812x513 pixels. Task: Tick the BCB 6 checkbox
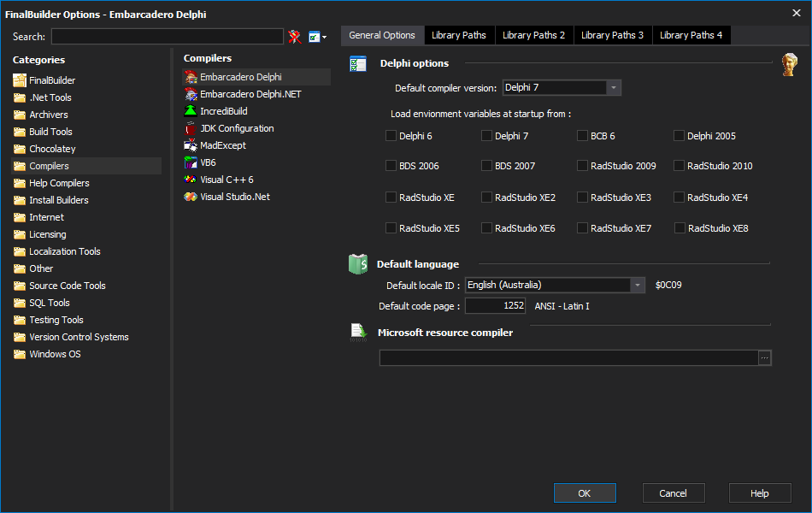point(583,136)
